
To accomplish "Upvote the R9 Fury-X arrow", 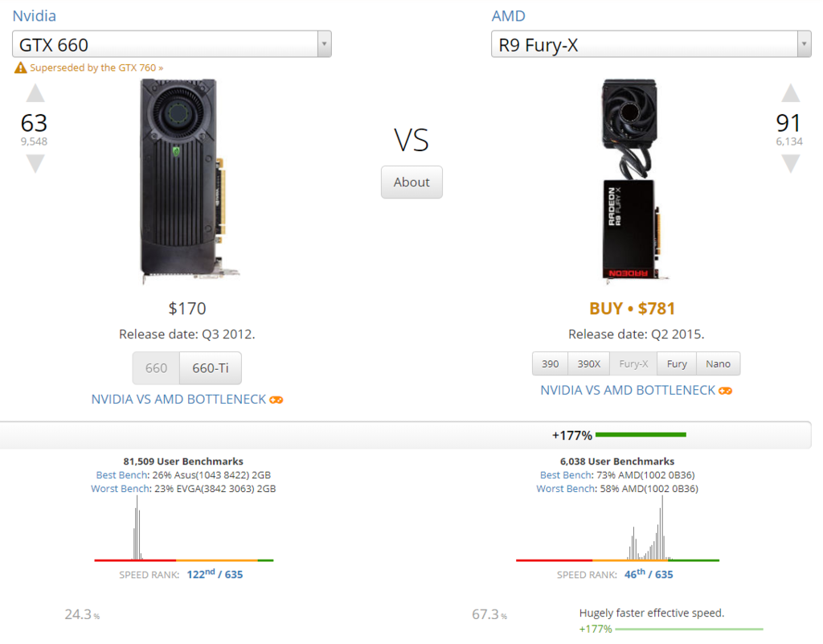I will click(791, 93).
